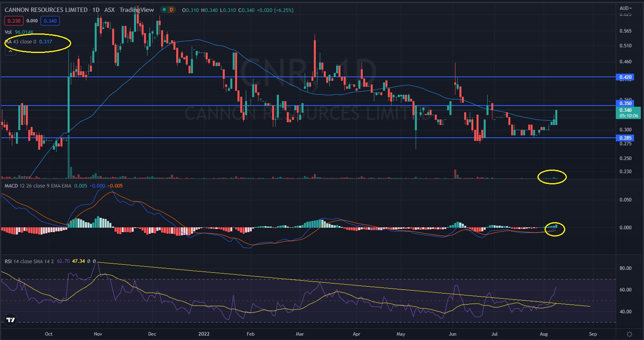This screenshot has width=644, height=340.
Task: Click the 1D interval label in title
Action: pyautogui.click(x=96, y=10)
